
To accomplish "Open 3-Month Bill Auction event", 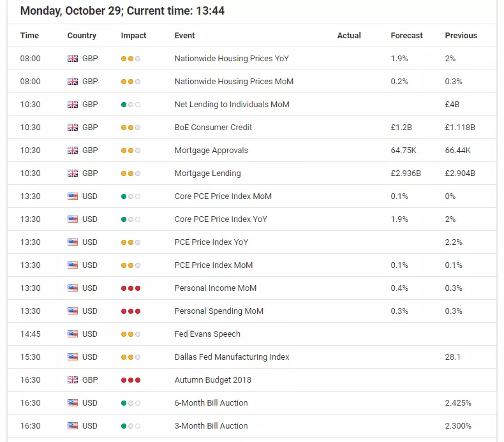I will [x=211, y=426].
